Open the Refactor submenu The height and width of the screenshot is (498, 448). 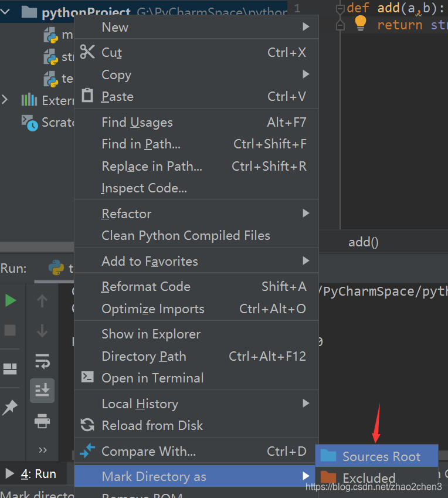(196, 214)
